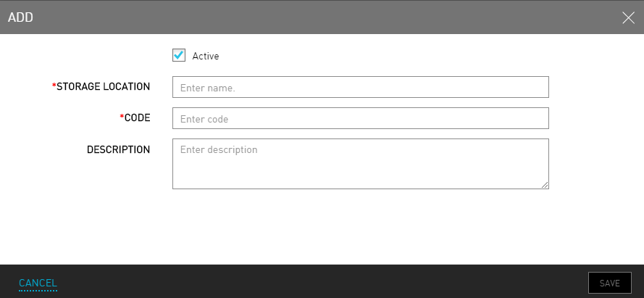Click the description box resize grip
Screen dimensions: 644x298
point(545,185)
